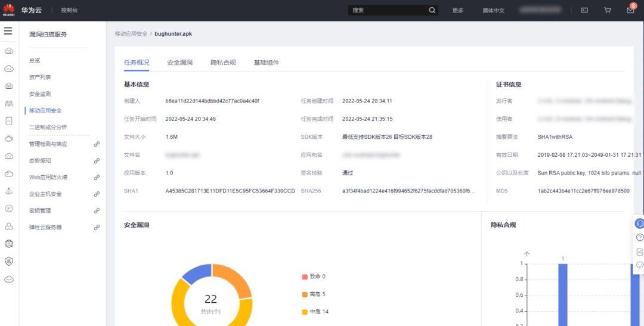
Task: Click the search magnifier icon
Action: [x=432, y=10]
